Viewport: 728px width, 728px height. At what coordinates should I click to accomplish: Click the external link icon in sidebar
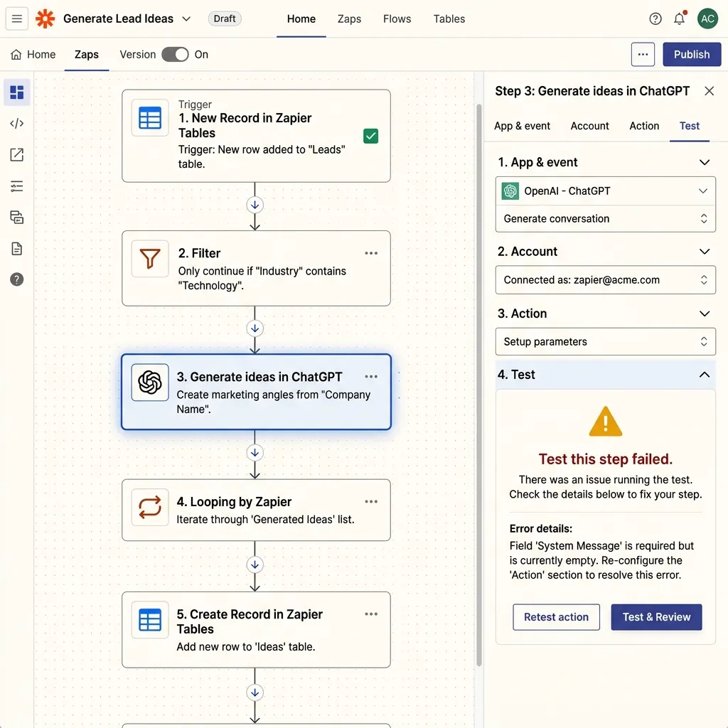pos(17,154)
